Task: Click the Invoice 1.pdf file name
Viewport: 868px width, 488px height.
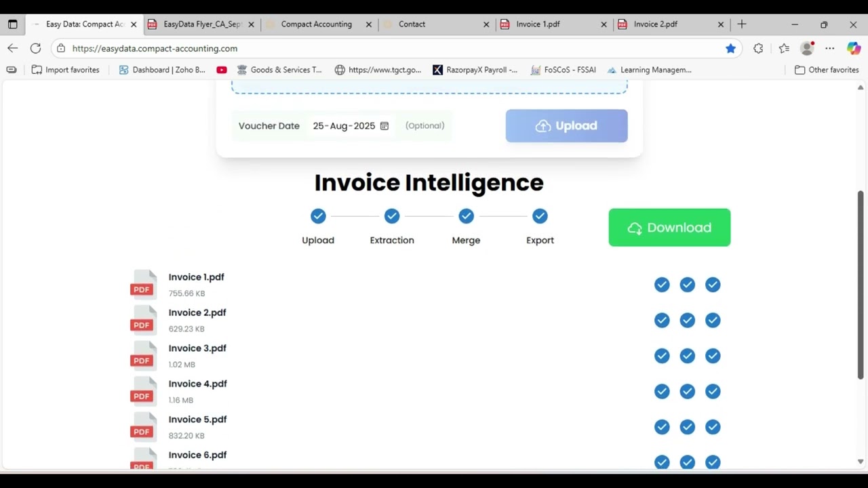Action: (x=197, y=277)
